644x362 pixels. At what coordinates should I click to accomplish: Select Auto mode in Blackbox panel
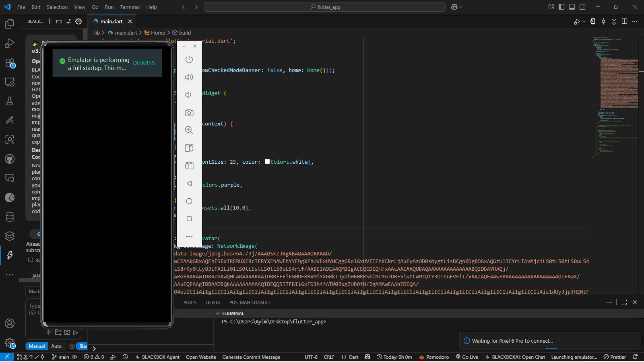pyautogui.click(x=56, y=346)
